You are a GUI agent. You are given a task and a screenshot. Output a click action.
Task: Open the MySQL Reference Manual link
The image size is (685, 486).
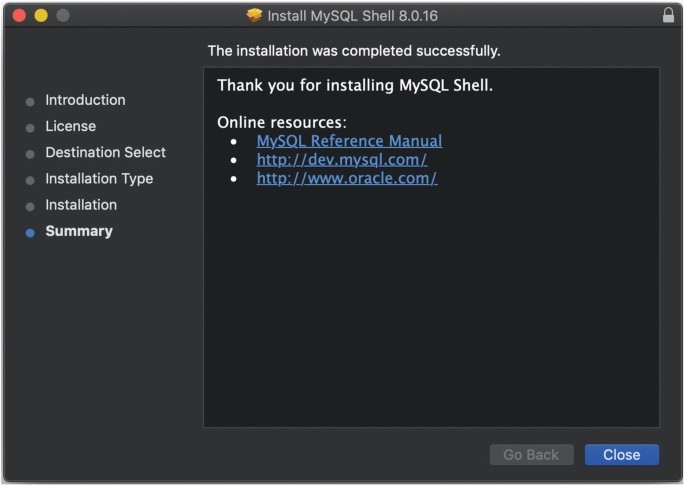(x=349, y=141)
